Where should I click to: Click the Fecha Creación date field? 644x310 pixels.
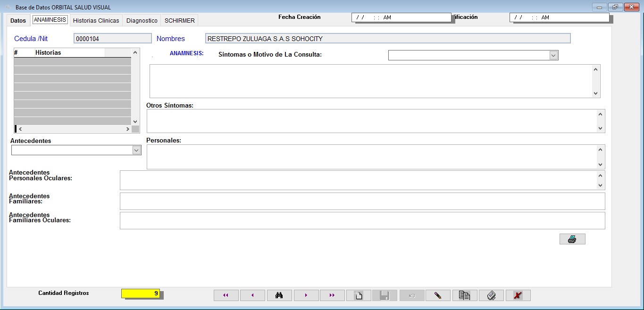pyautogui.click(x=401, y=17)
